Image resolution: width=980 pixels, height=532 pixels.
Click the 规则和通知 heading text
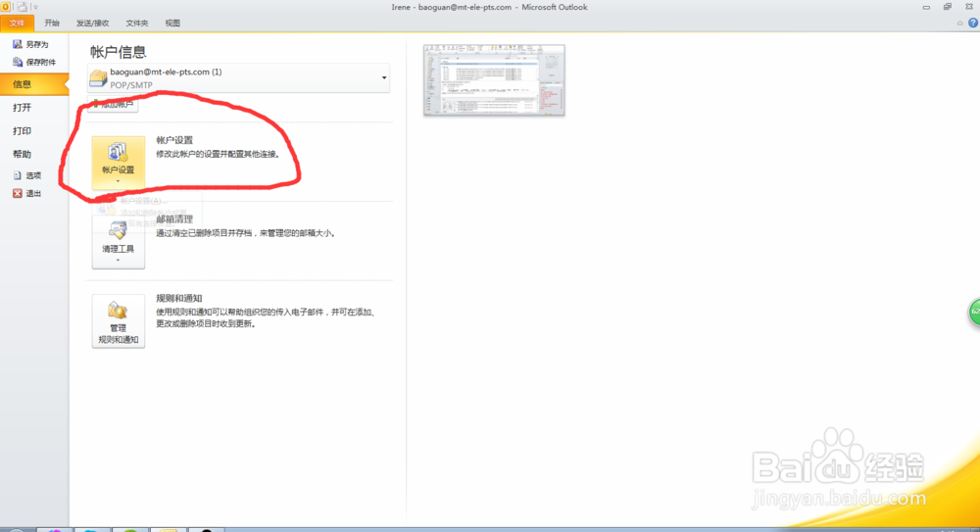(178, 298)
